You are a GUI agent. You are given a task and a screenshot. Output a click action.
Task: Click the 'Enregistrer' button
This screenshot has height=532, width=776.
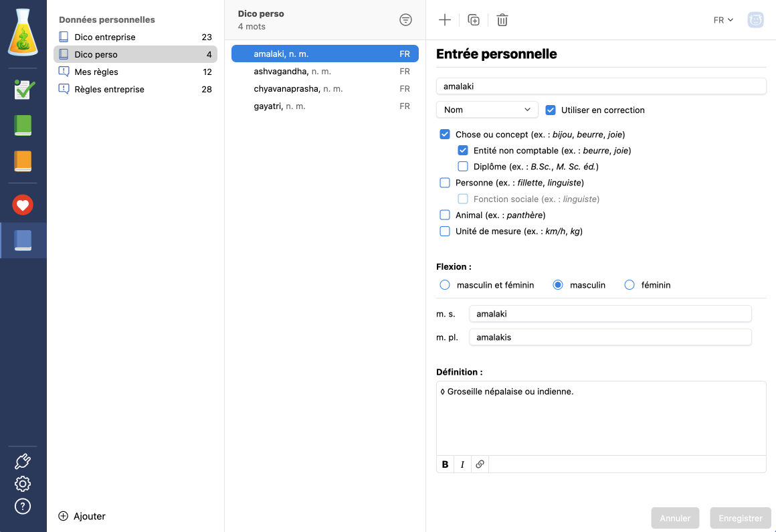click(x=740, y=518)
